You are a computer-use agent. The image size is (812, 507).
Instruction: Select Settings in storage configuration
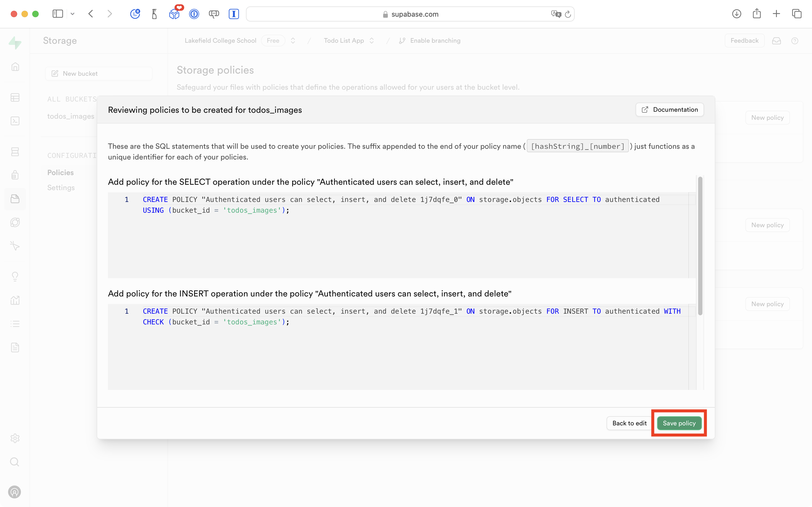(61, 187)
